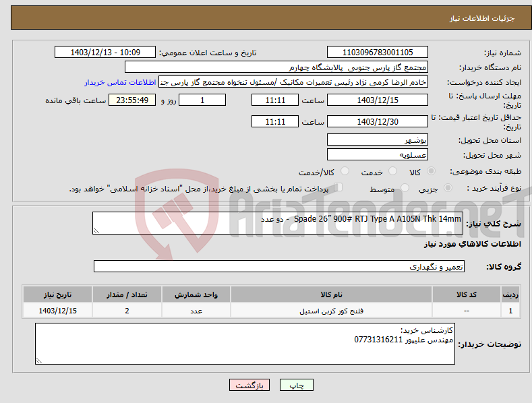This screenshot has height=403, width=532.
Task: Click the نام کالا column header
Action: [x=331, y=294]
